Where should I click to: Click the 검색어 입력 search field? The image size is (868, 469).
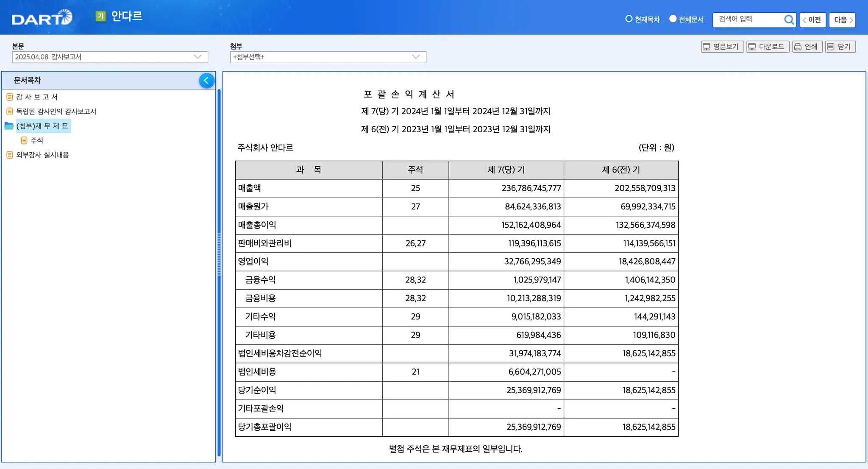748,20
